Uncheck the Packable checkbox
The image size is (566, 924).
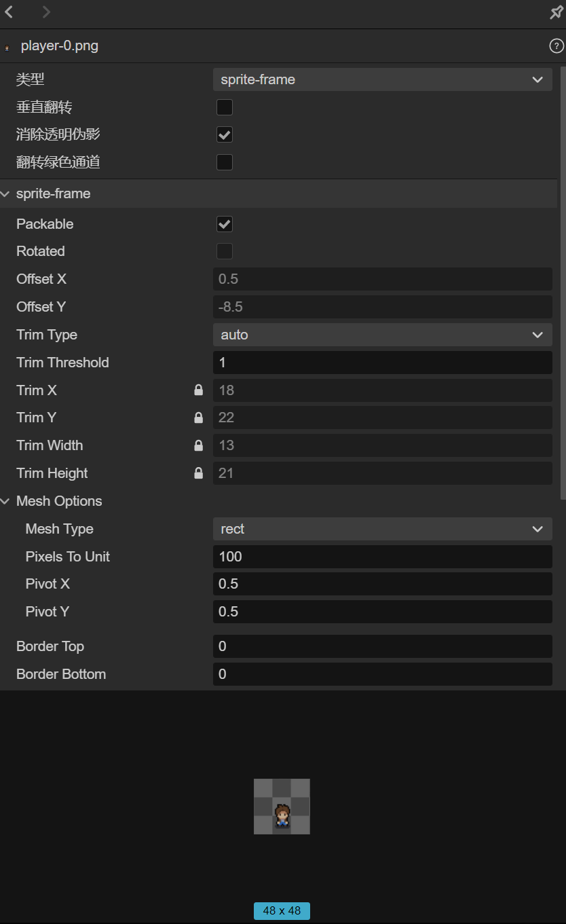[x=225, y=224]
